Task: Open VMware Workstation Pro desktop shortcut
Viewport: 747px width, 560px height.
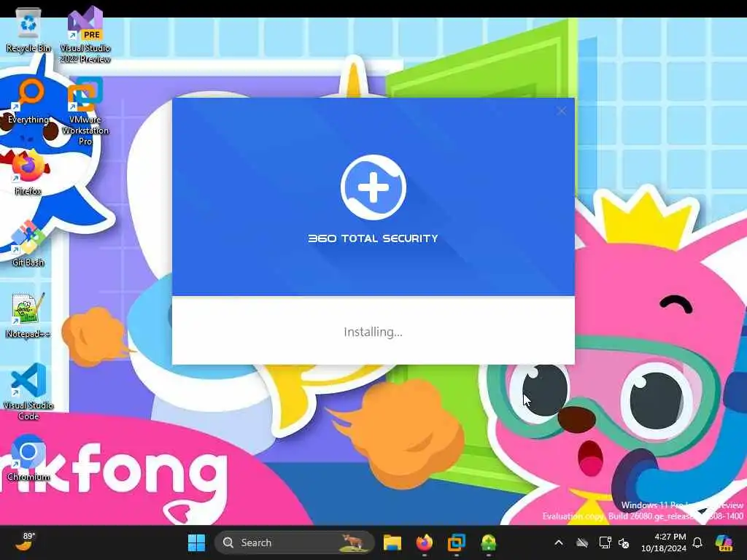Action: click(85, 112)
